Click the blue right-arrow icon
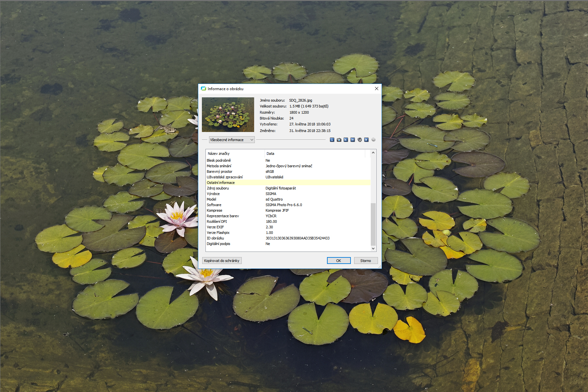This screenshot has height=392, width=588. 352,140
